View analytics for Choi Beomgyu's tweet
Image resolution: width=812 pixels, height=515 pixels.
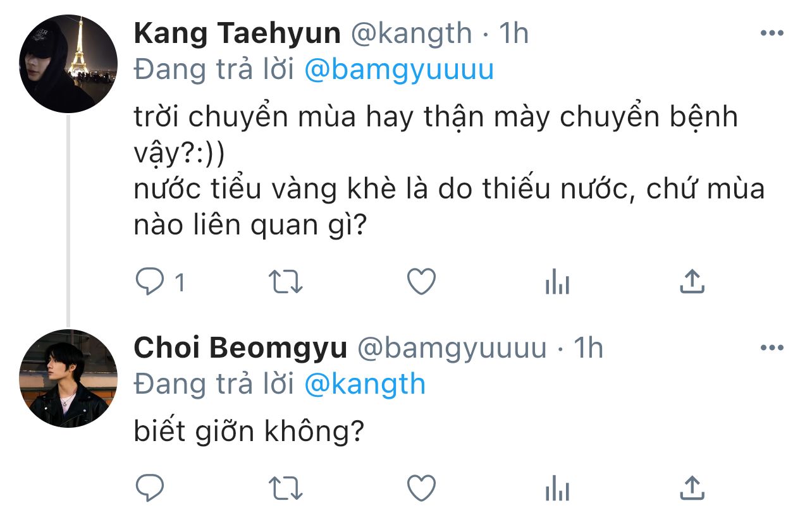coord(557,488)
